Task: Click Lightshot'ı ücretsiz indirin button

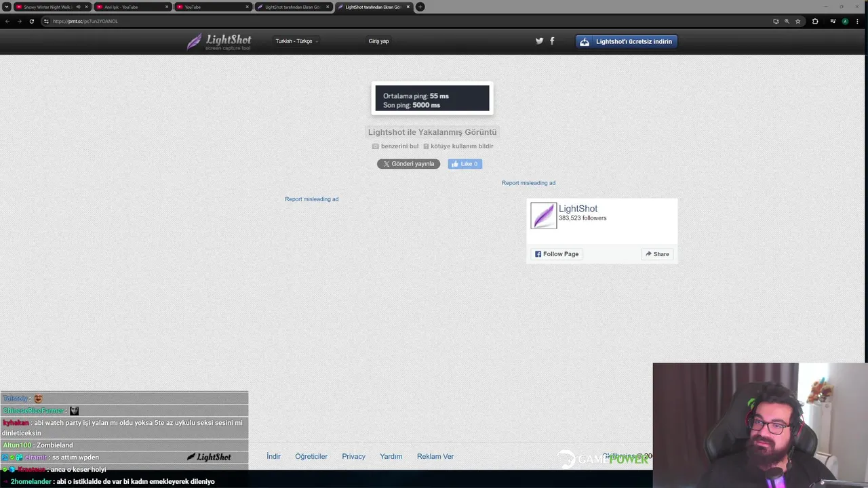Action: pos(627,41)
